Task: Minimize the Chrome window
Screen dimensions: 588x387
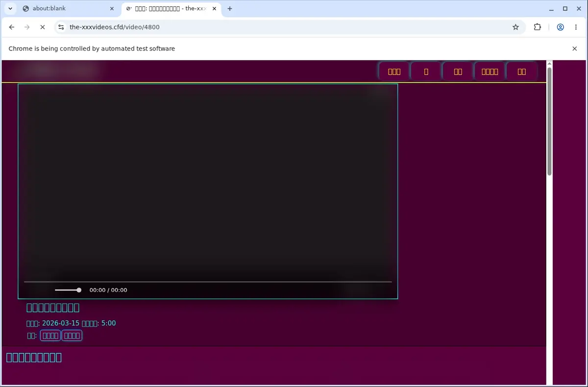Action: pyautogui.click(x=552, y=8)
